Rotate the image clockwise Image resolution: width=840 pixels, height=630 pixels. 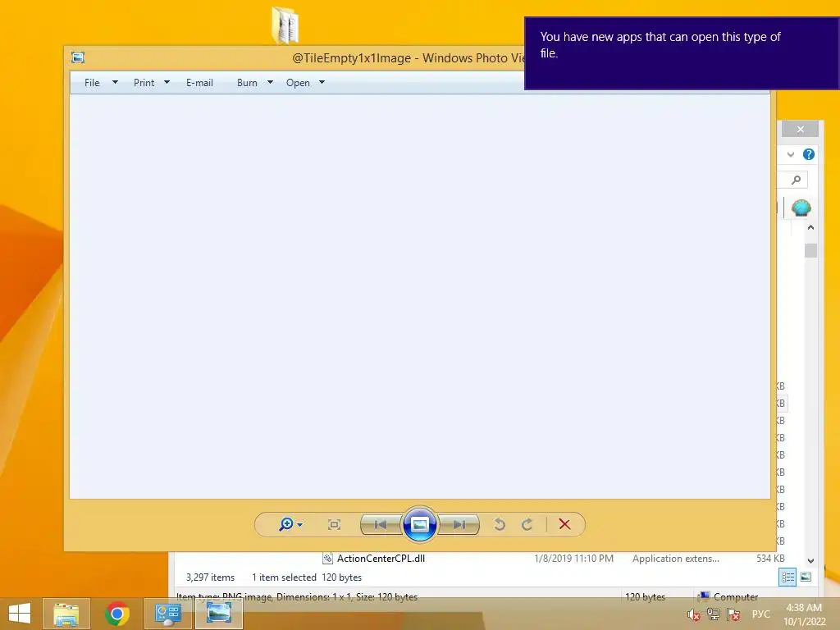[x=527, y=524]
